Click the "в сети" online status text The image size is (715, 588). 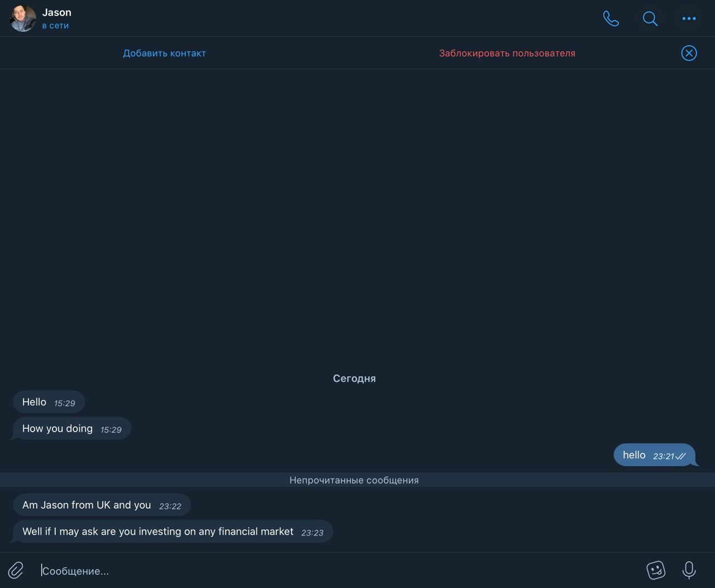coord(55,26)
